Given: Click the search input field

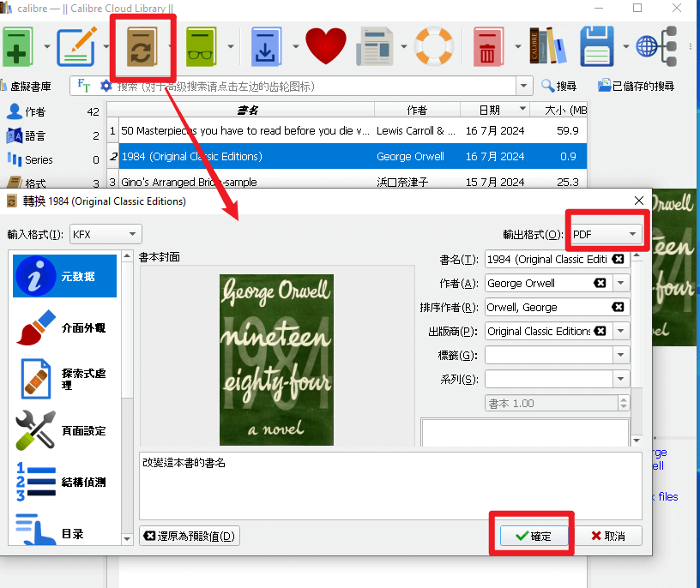Looking at the screenshot, I should pos(315,86).
